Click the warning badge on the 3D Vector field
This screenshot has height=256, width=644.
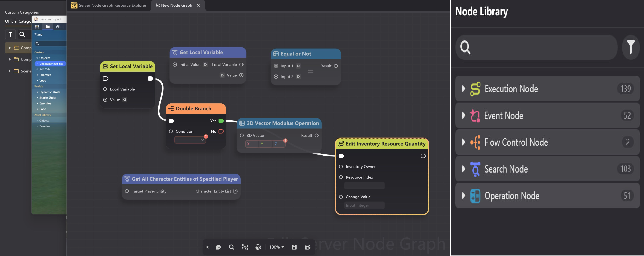285,141
